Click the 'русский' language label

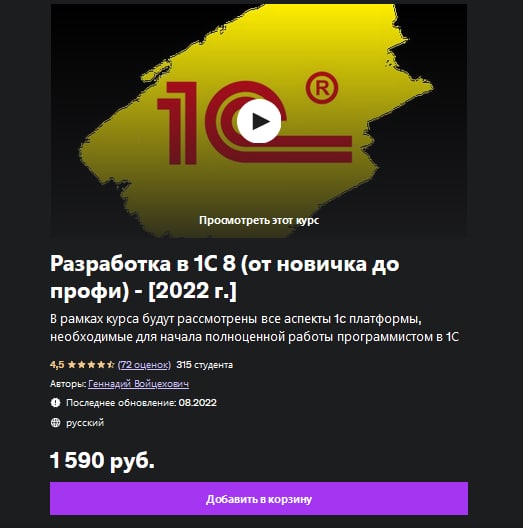pyautogui.click(x=85, y=423)
